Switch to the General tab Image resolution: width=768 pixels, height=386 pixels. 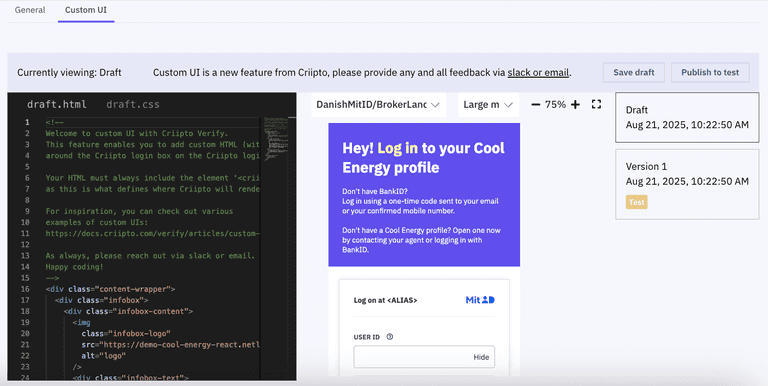30,10
